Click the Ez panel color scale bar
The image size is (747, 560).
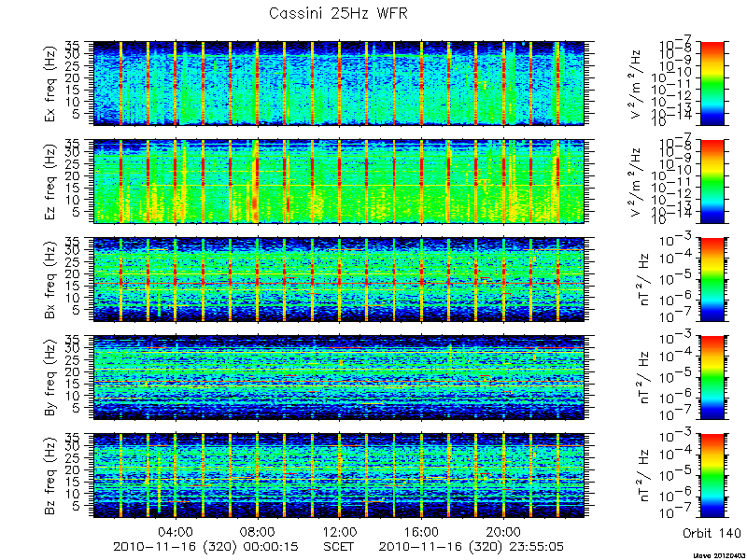pos(712,181)
